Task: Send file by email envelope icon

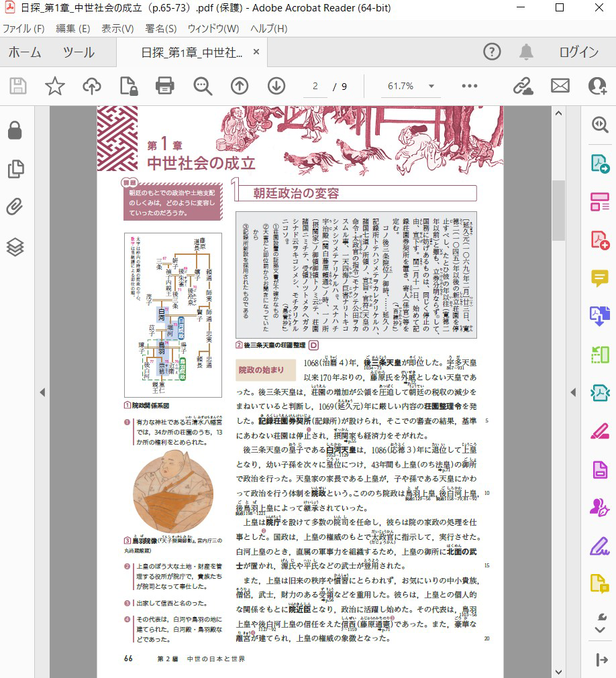Action: click(560, 86)
